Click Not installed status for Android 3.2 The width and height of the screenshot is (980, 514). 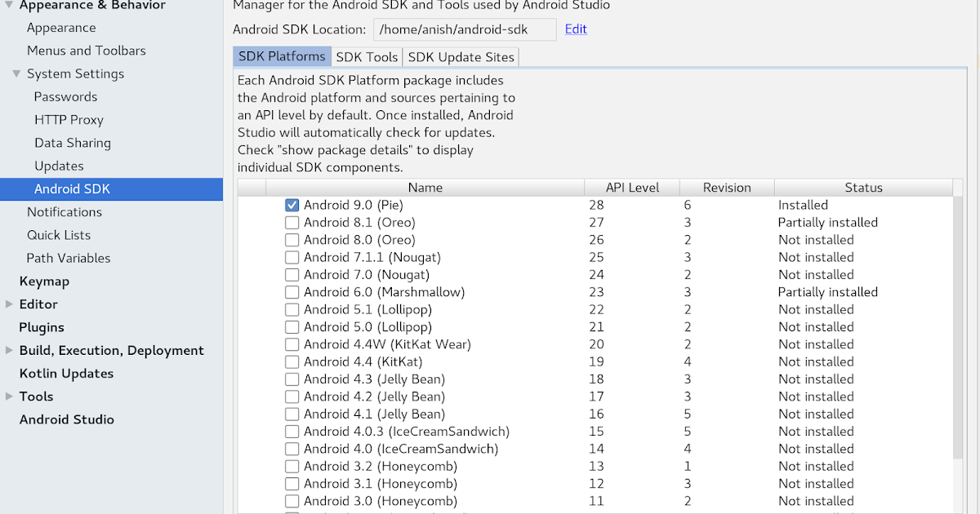pos(816,467)
